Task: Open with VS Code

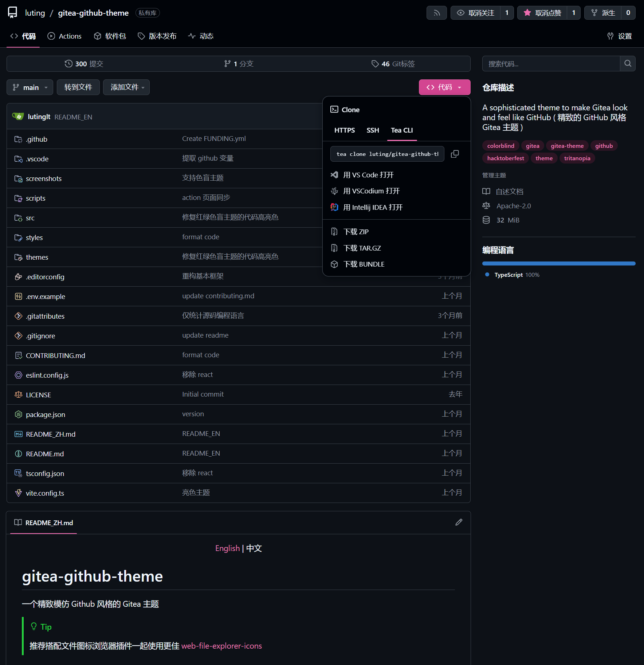Action: [368, 175]
